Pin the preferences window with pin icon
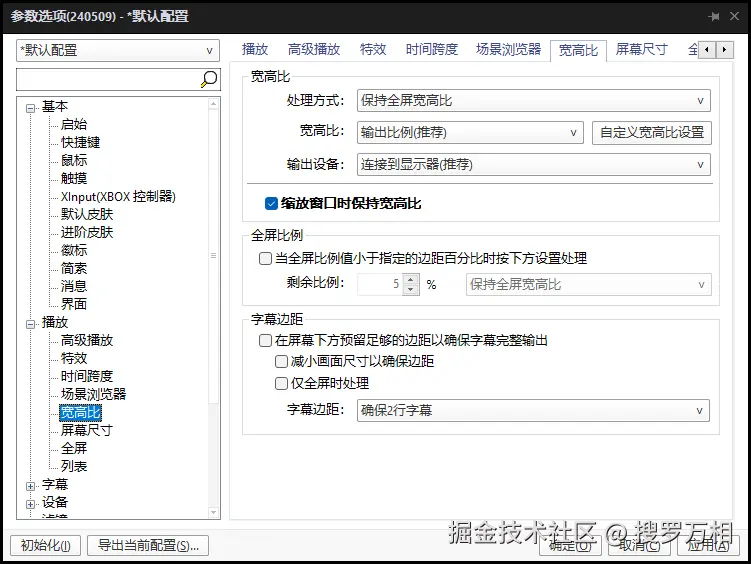The height and width of the screenshot is (564, 751). pos(714,17)
